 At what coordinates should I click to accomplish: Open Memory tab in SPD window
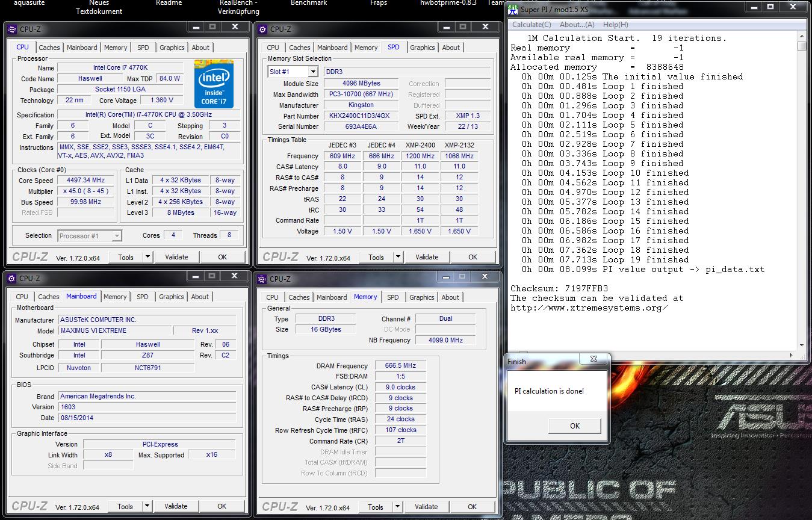tap(366, 48)
